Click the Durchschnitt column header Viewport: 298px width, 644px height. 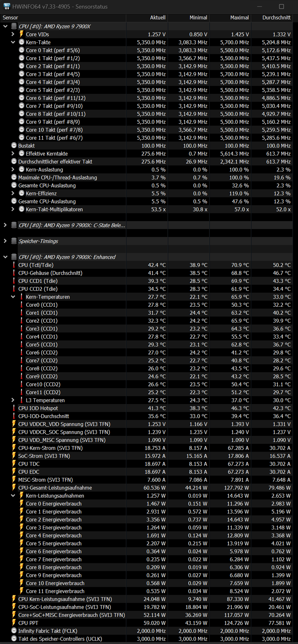pos(272,17)
